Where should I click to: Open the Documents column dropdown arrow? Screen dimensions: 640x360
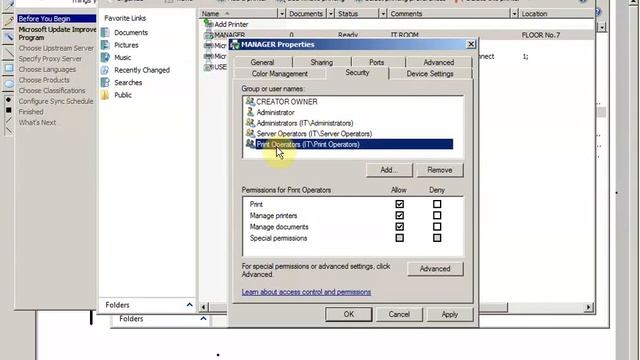click(x=331, y=14)
